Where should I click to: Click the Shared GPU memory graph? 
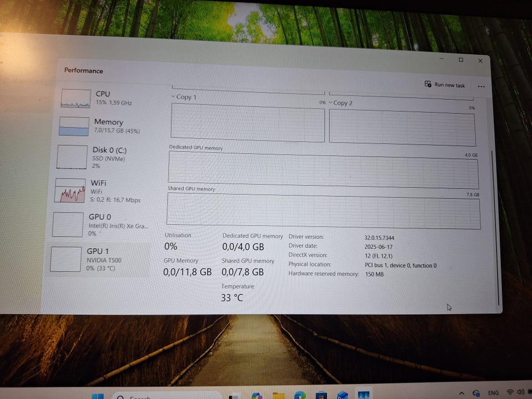[323, 211]
